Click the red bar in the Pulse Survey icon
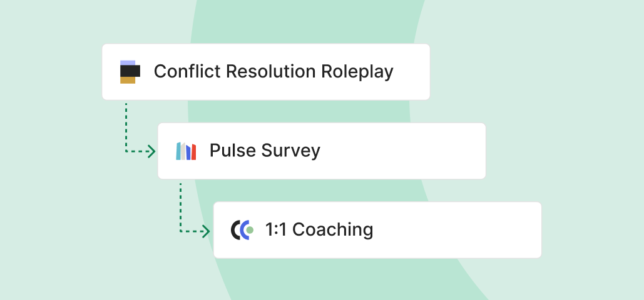Image resolution: width=644 pixels, height=300 pixels. 193,152
